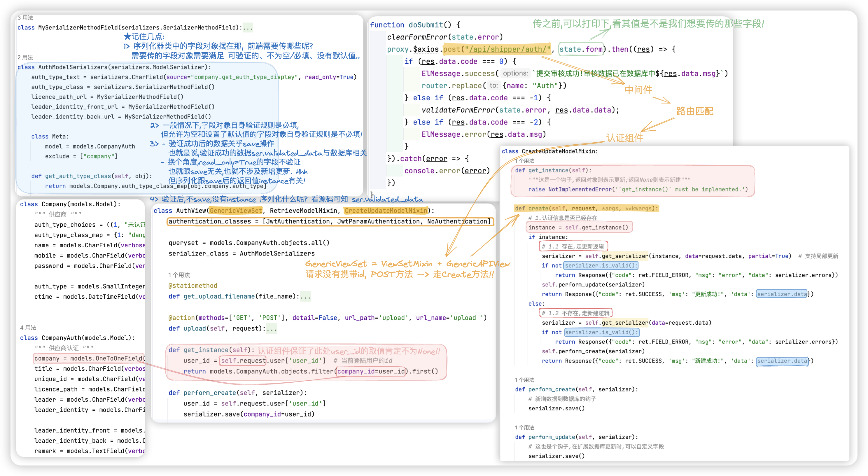Click the '3 用法' usages hint
This screenshot has height=476, width=868.
25,18
